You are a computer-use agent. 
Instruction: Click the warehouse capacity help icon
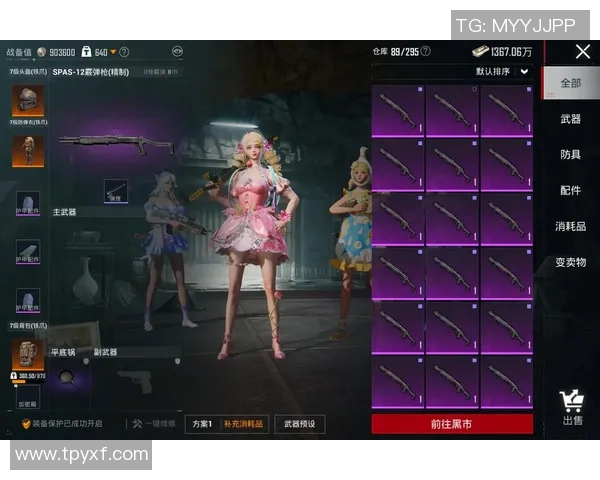[425, 51]
